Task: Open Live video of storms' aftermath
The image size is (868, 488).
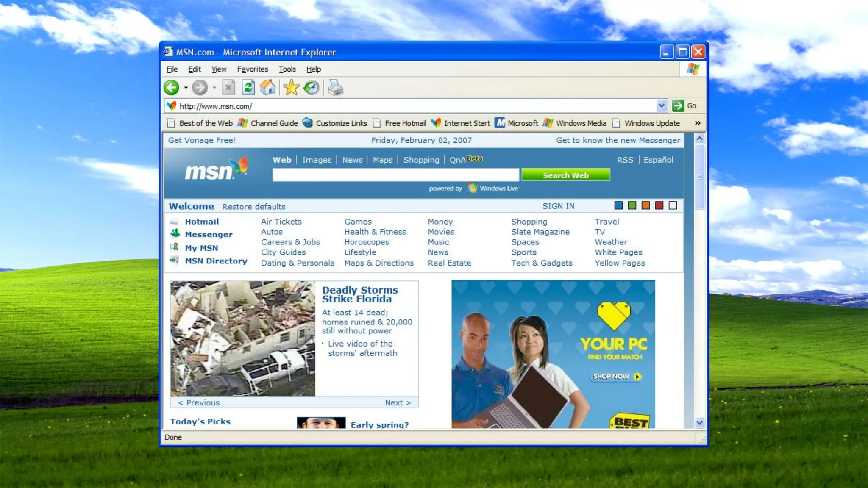Action: (x=362, y=348)
